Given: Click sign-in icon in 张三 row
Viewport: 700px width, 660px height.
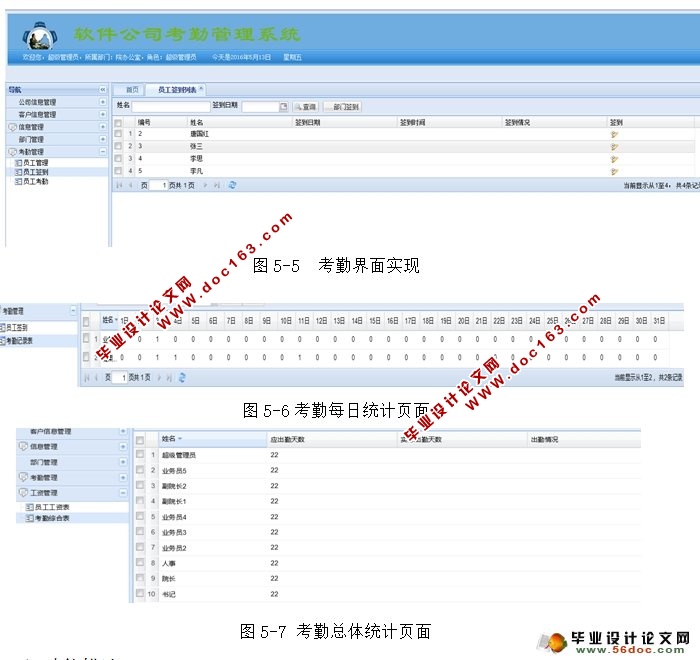Looking at the screenshot, I should tap(614, 146).
